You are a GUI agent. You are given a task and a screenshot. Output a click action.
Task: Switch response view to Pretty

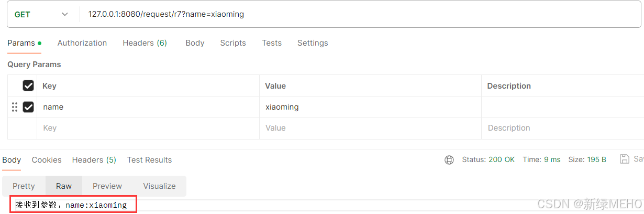(24, 186)
